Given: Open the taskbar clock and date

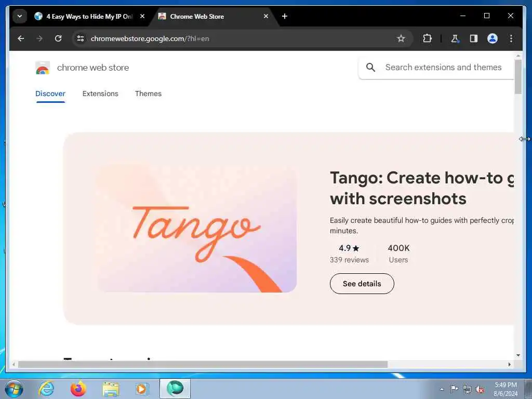Looking at the screenshot, I should [506, 389].
